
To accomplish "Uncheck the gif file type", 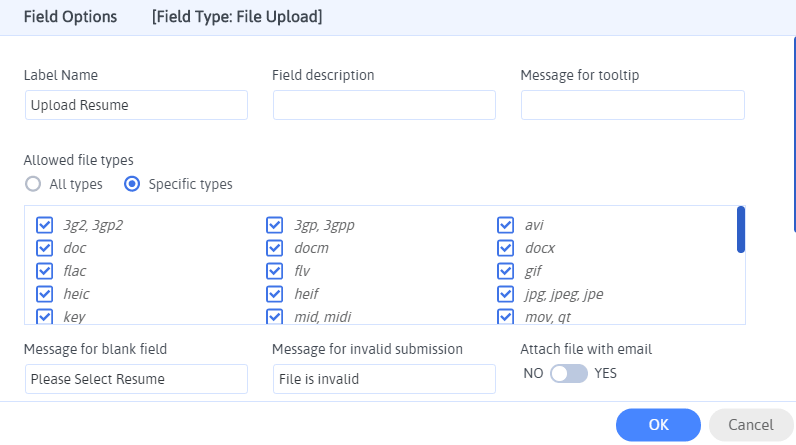I will point(506,270).
